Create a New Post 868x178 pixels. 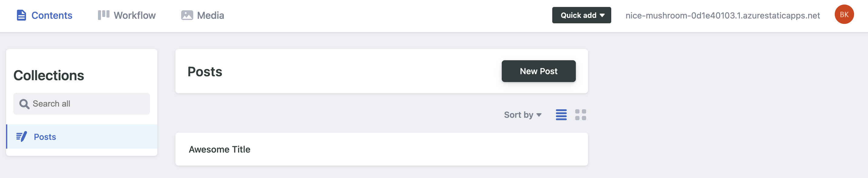pyautogui.click(x=538, y=71)
